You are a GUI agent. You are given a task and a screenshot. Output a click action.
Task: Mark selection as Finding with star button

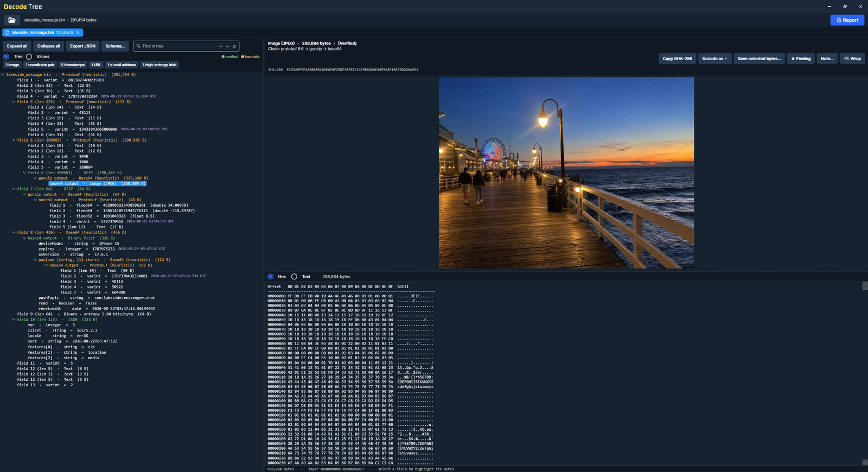pyautogui.click(x=801, y=59)
